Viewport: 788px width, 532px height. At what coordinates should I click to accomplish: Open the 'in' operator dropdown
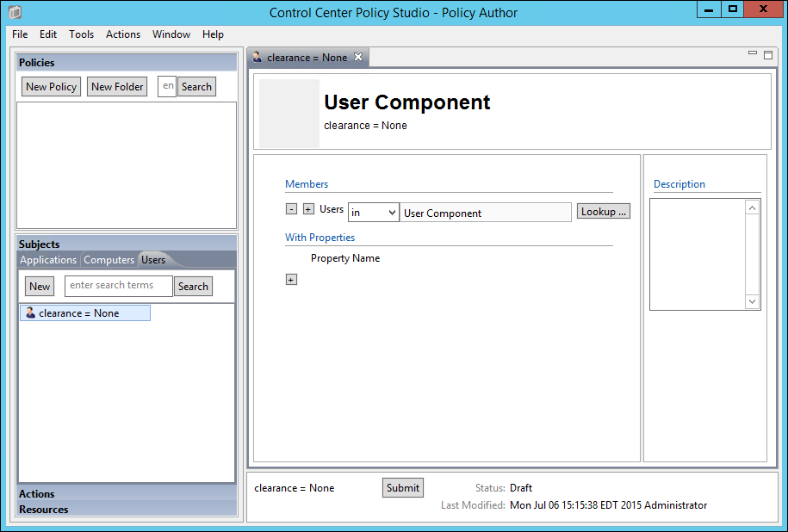click(x=374, y=213)
